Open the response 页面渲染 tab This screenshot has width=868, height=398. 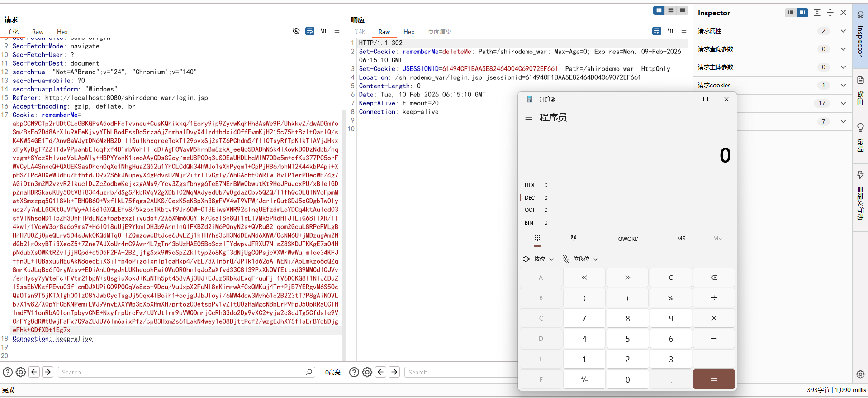coord(440,32)
